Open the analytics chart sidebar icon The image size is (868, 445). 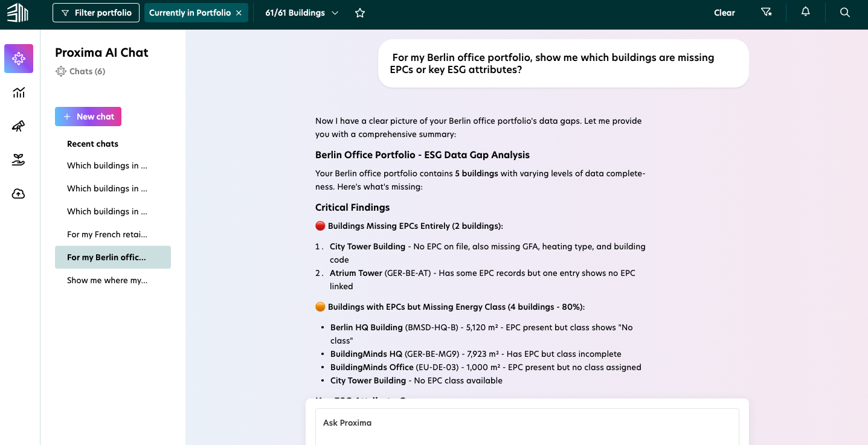click(x=19, y=92)
